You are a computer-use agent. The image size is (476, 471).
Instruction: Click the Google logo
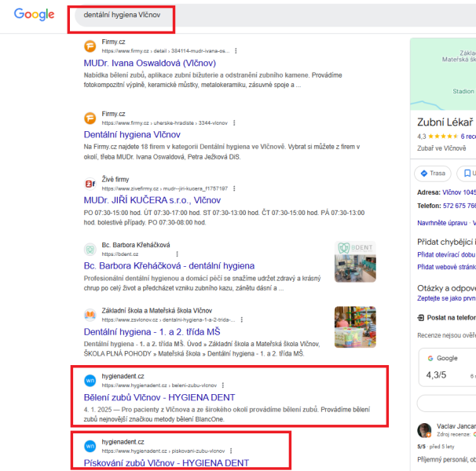35,14
